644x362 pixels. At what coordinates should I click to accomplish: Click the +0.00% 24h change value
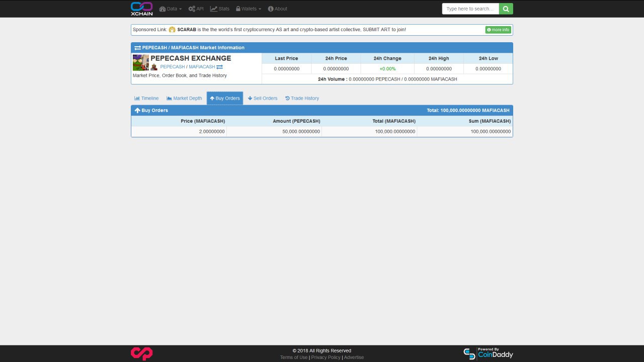pos(387,69)
